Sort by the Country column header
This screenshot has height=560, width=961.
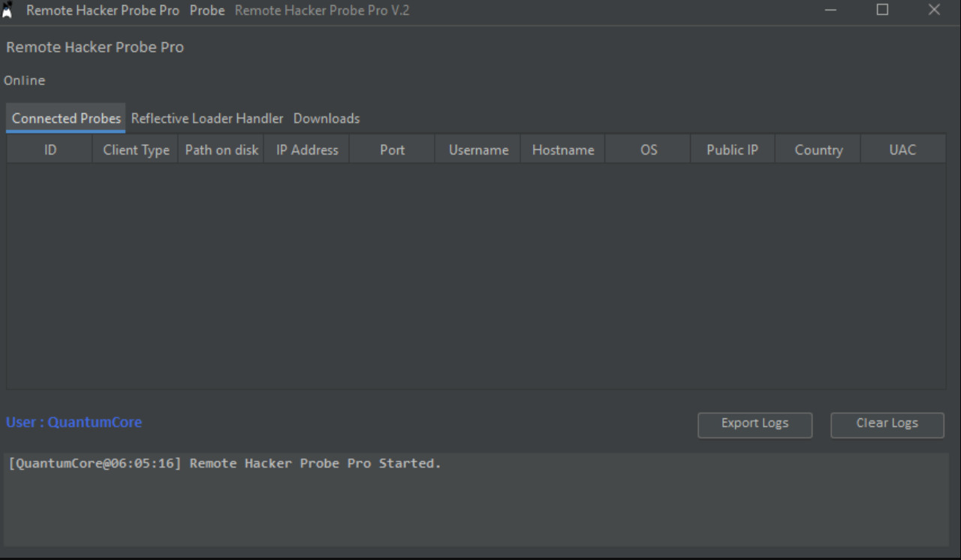point(818,149)
